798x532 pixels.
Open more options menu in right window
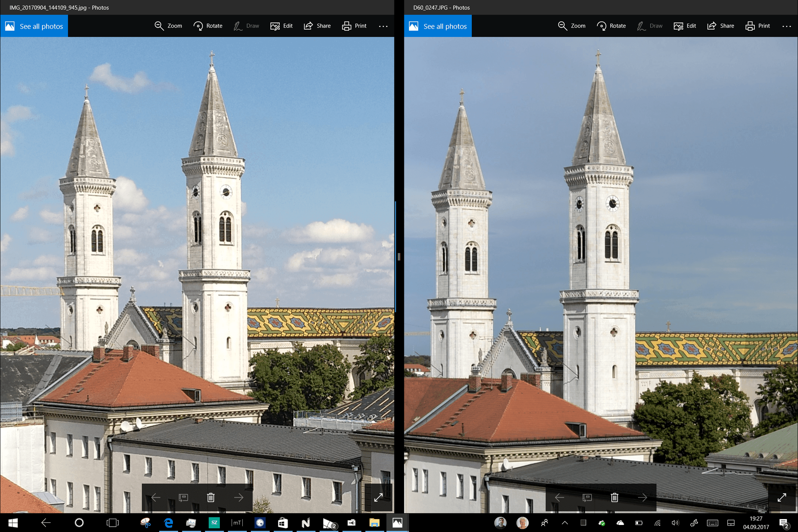(787, 26)
